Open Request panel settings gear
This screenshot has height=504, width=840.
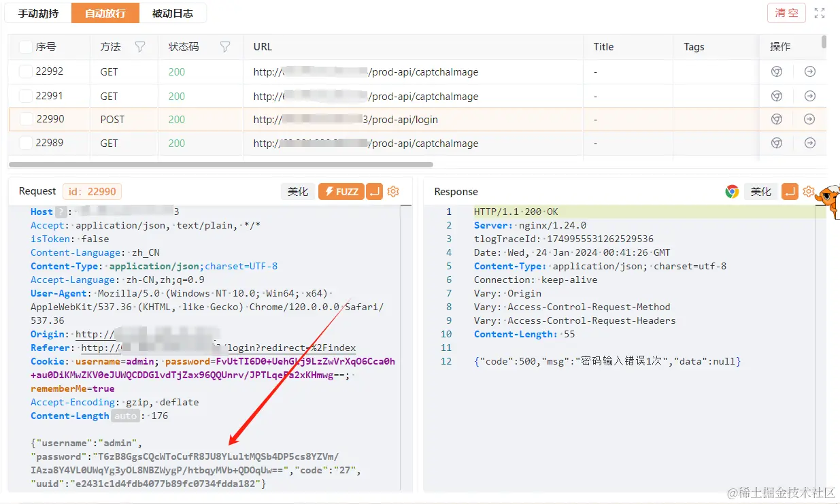point(393,192)
